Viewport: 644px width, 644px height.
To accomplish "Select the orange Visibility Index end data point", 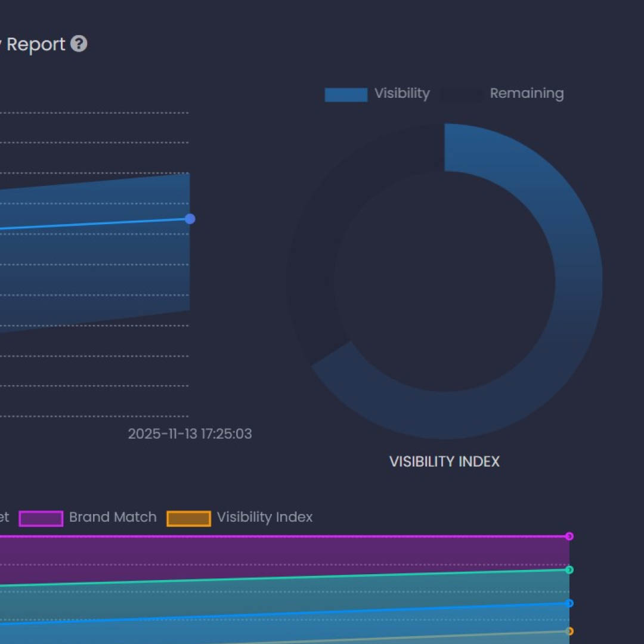I will 569,631.
